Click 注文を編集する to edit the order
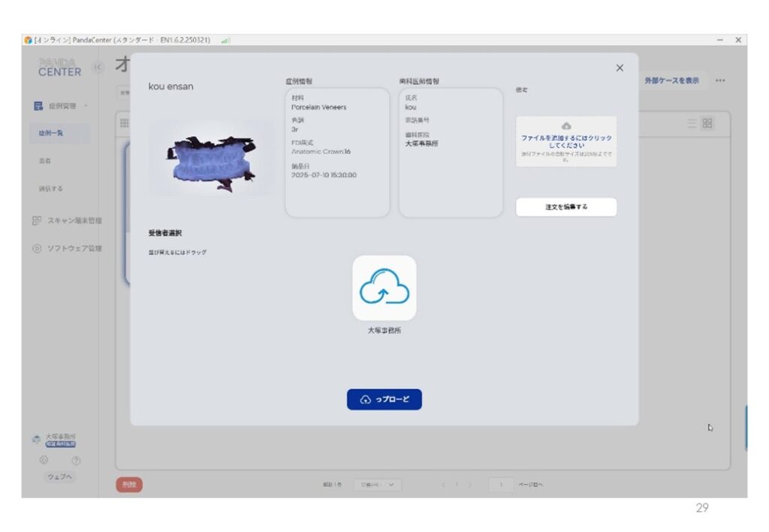Image resolution: width=769 pixels, height=532 pixels. click(x=565, y=207)
